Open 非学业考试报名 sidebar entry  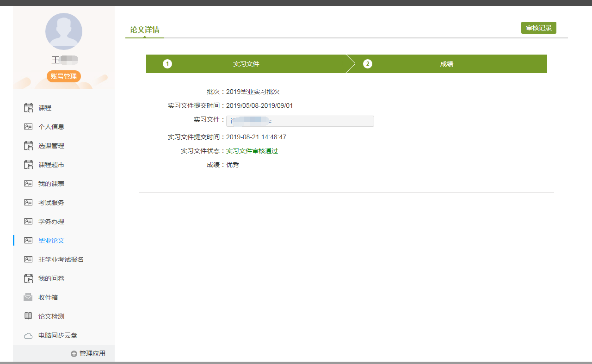tap(61, 259)
